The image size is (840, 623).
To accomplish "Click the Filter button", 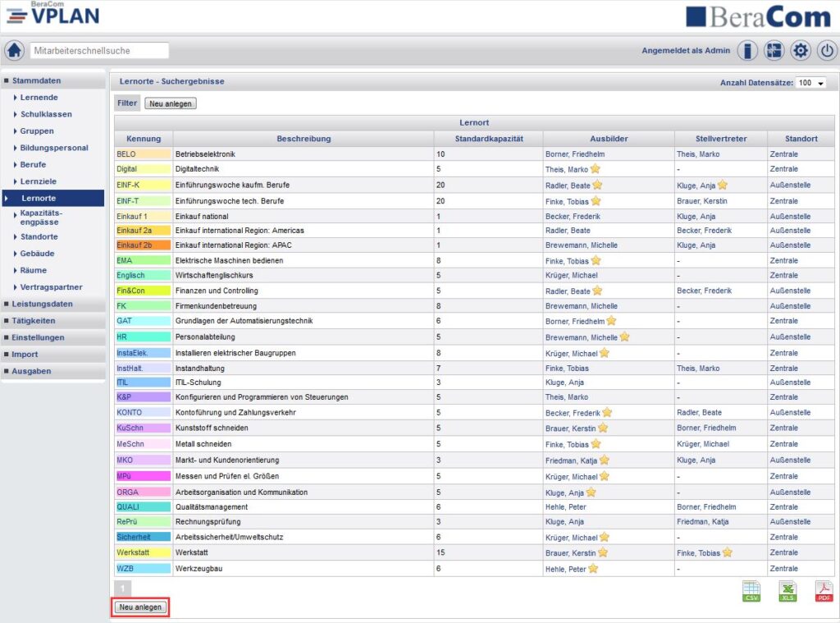I will click(x=127, y=103).
